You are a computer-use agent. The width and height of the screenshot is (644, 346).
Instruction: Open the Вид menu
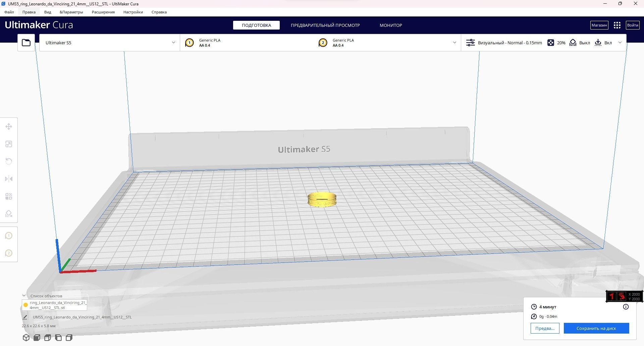(48, 12)
